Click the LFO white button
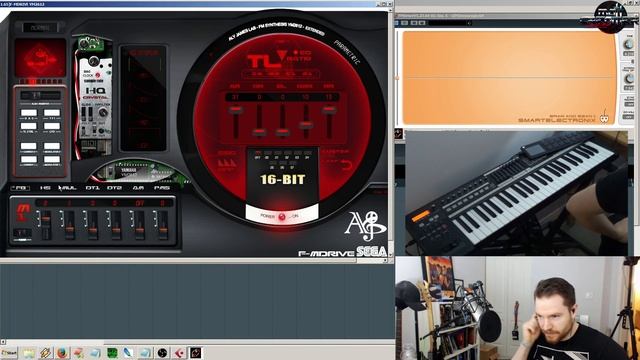640x360 pixels. click(52, 126)
